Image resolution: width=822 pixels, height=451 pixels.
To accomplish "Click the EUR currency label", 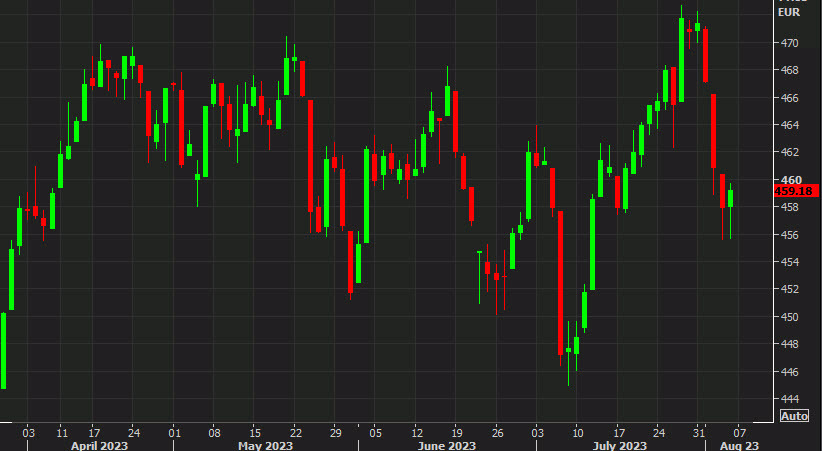I will [789, 12].
